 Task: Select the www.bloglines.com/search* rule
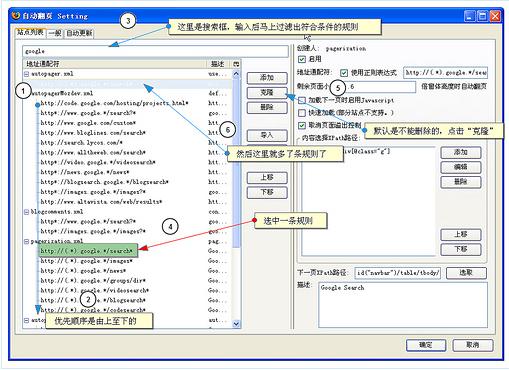pyautogui.click(x=93, y=133)
